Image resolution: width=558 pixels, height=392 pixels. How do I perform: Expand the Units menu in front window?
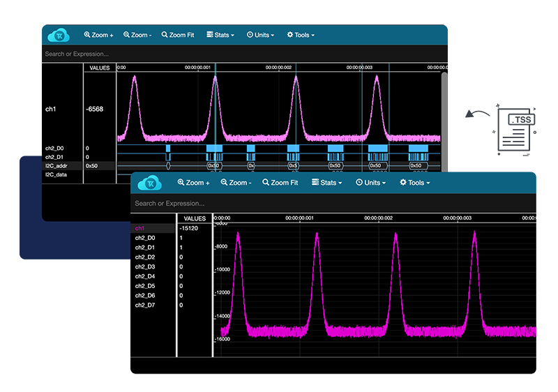point(371,183)
